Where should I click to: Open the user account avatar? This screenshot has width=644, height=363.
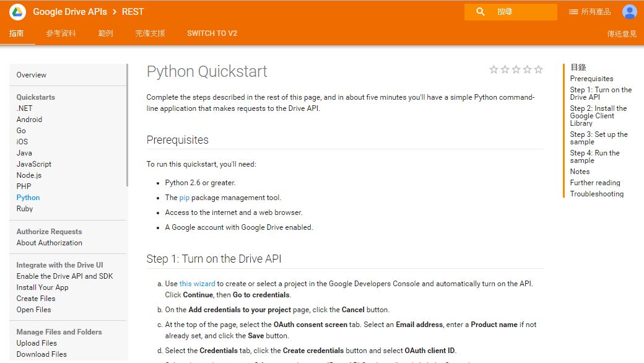tap(630, 12)
